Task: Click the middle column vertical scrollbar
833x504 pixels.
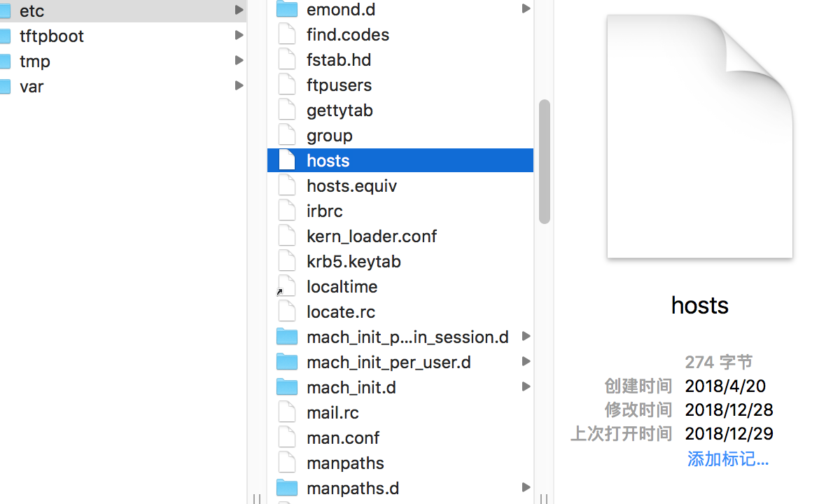Action: [544, 162]
